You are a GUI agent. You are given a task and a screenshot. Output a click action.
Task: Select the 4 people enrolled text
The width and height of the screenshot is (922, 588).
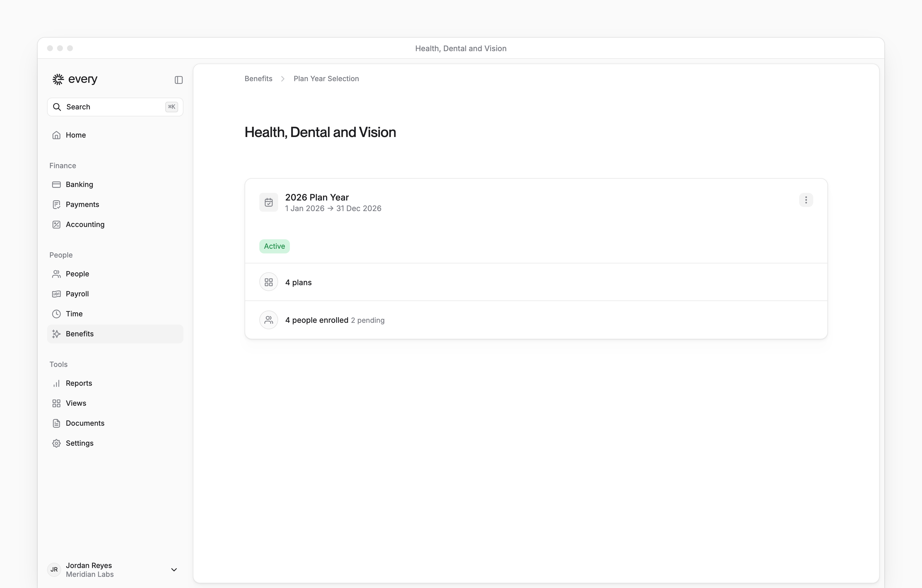click(317, 320)
